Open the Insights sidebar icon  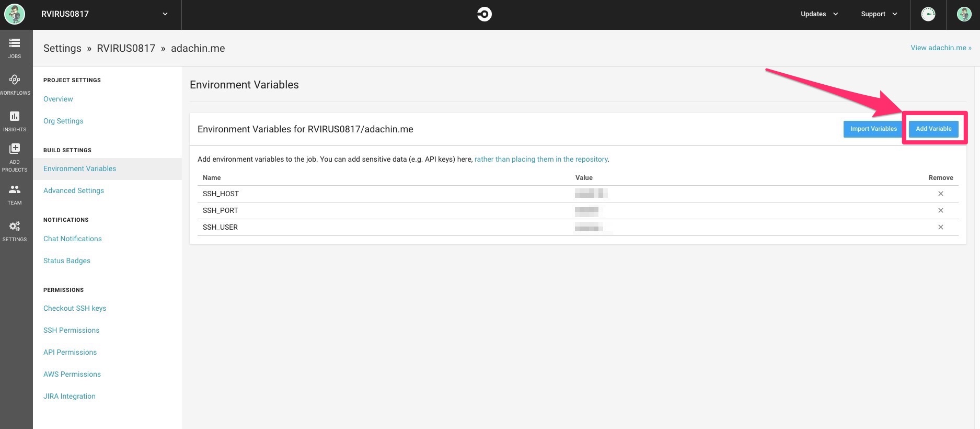coord(15,121)
